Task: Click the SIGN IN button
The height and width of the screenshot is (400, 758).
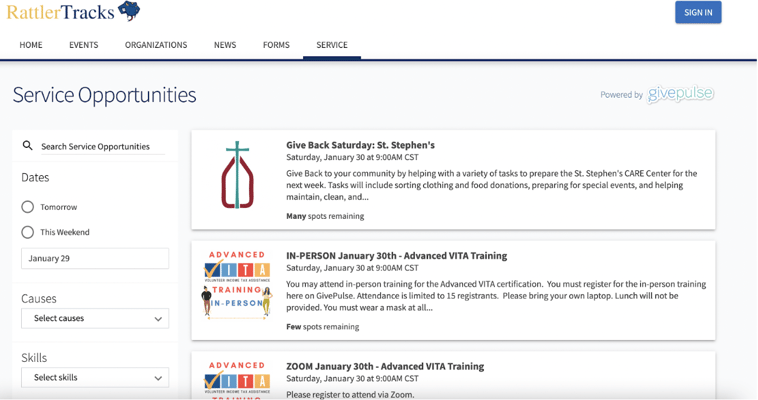Action: 698,13
